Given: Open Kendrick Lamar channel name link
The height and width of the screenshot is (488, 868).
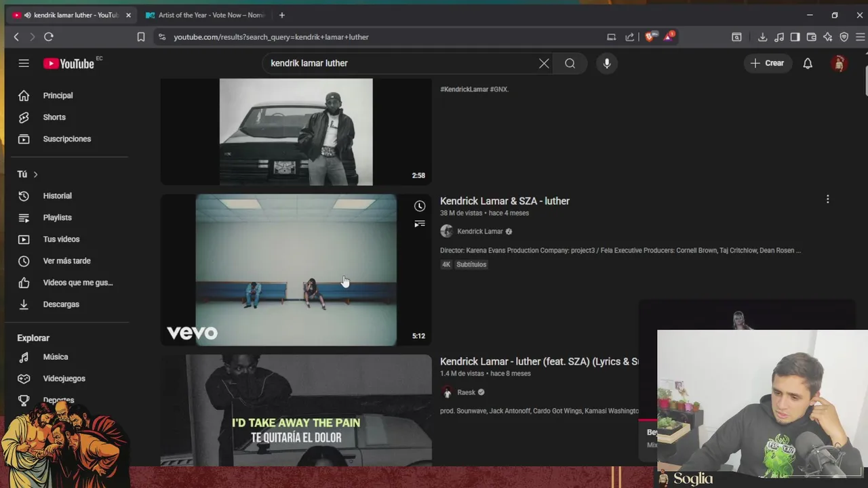Looking at the screenshot, I should pyautogui.click(x=480, y=231).
